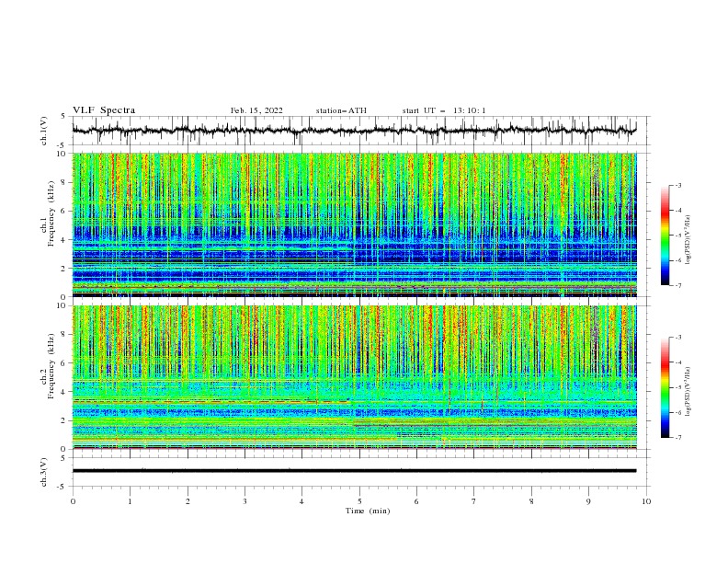
Task: Click the "start UT = 13:10:1" label
Action: pyautogui.click(x=444, y=110)
